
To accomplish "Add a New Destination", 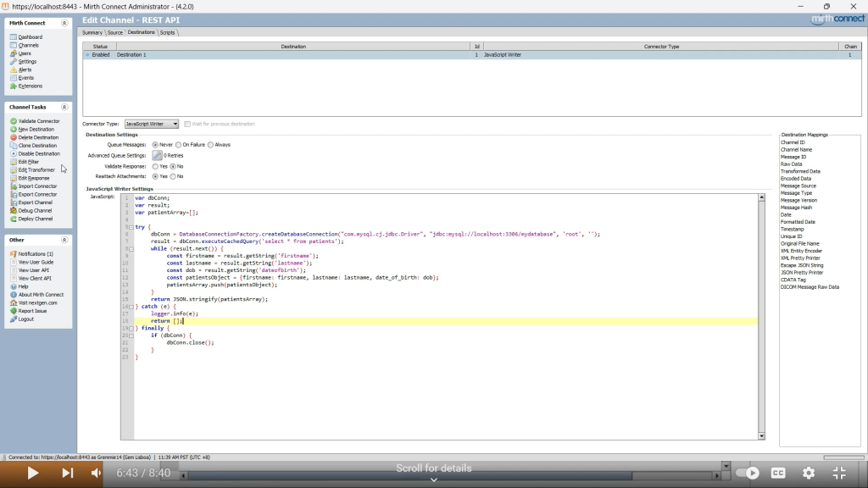I will [36, 130].
